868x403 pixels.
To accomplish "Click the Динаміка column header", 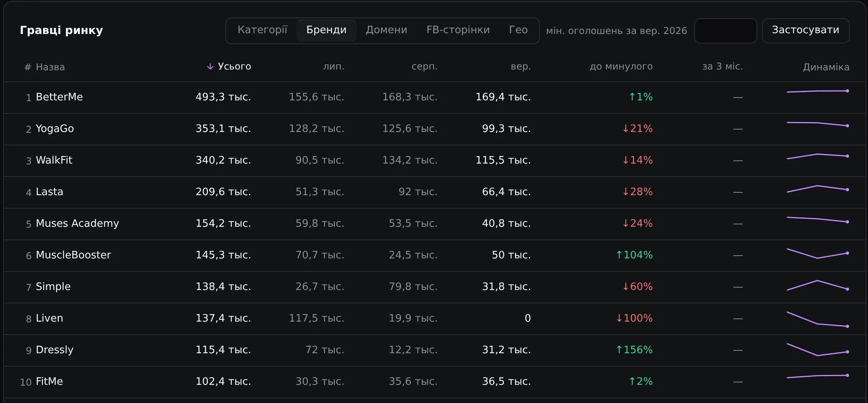I will (x=826, y=67).
